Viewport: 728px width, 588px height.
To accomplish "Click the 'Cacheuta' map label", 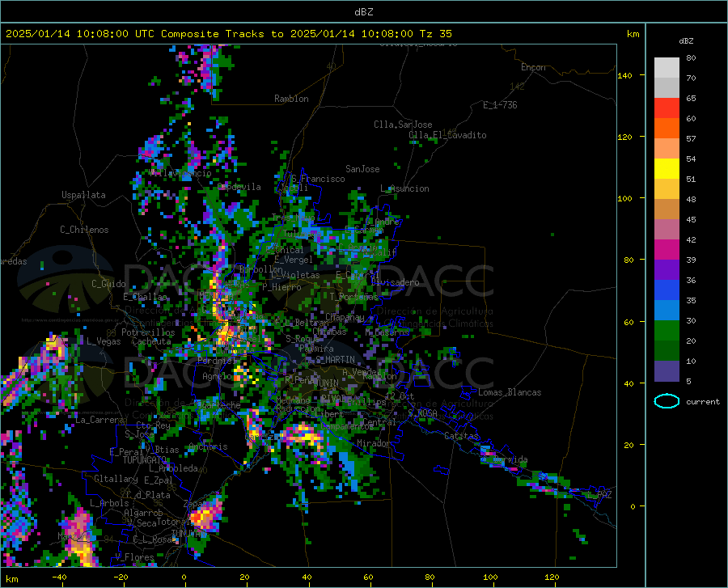I will pos(151,341).
